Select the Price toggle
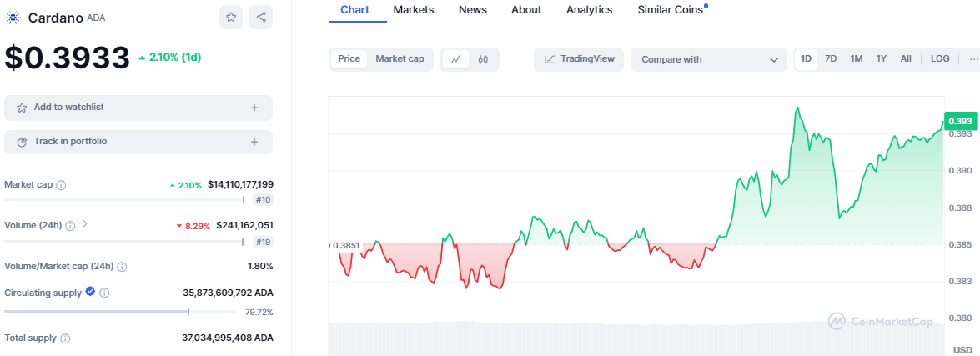980x356 pixels. [349, 58]
